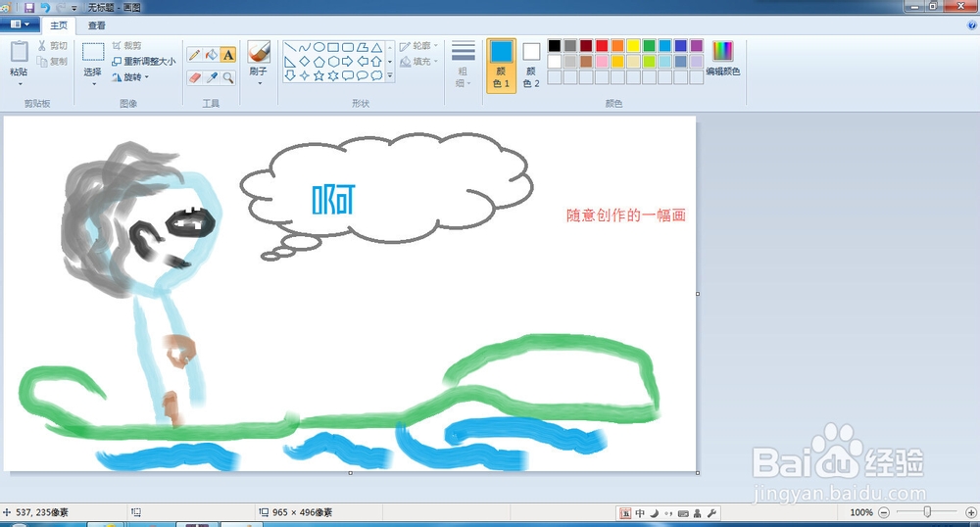
Task: Choose the pentagon shape
Action: [x=318, y=61]
